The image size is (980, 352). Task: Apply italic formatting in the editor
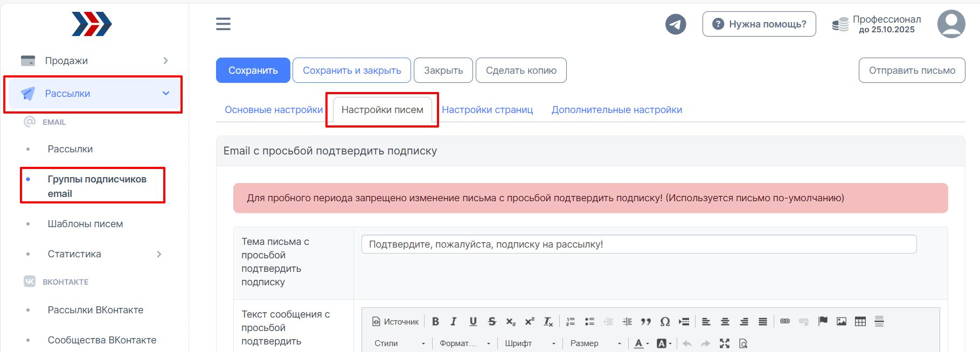[x=454, y=321]
